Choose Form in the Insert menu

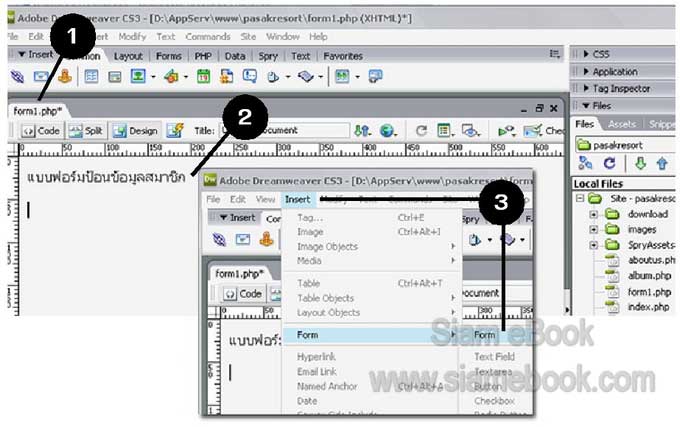click(x=371, y=335)
